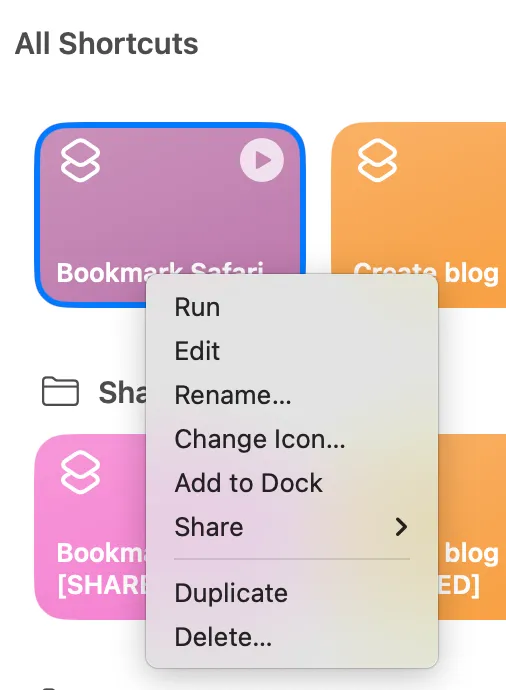Screen dimensions: 506x690
Task: Click the folder icon beside the Sha… heading
Action: point(60,391)
